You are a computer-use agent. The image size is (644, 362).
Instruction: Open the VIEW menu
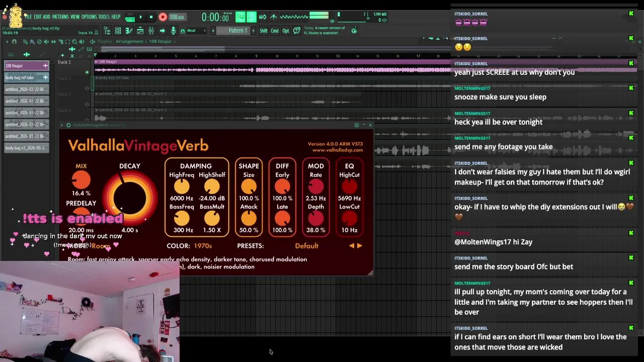click(75, 17)
